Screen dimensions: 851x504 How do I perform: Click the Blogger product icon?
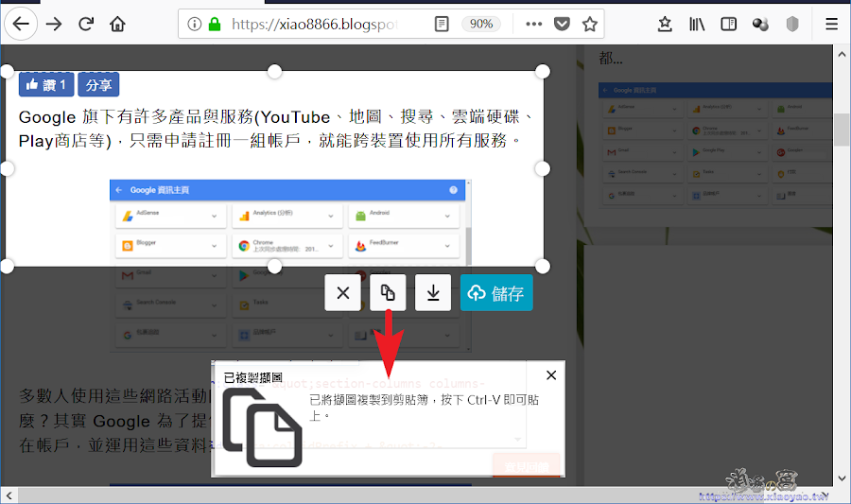(128, 246)
